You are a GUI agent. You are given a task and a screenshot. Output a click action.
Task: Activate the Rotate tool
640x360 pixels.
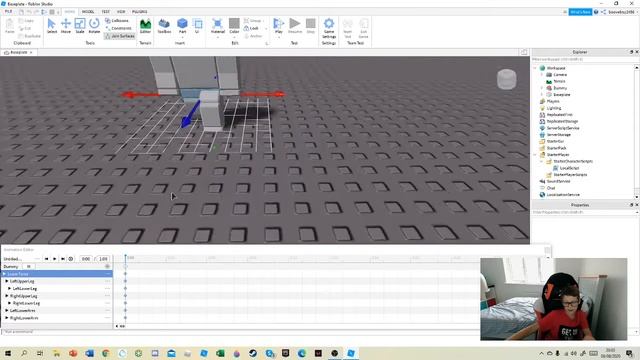(x=94, y=26)
